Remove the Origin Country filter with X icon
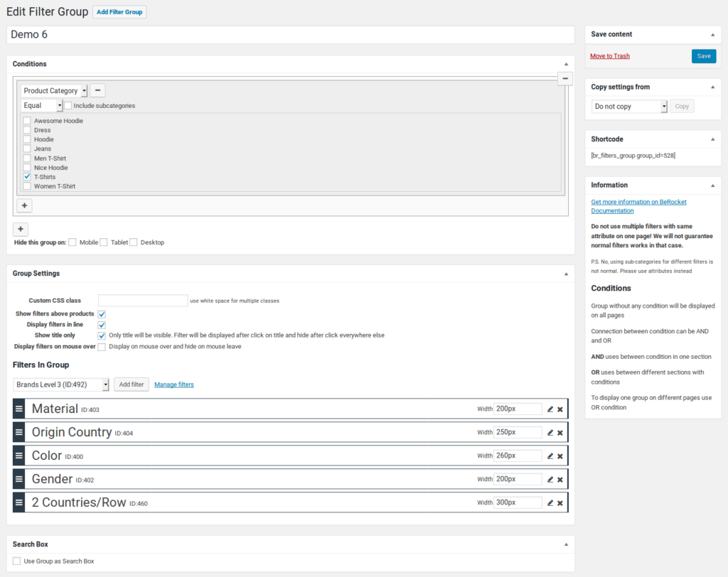The image size is (728, 577). point(560,433)
